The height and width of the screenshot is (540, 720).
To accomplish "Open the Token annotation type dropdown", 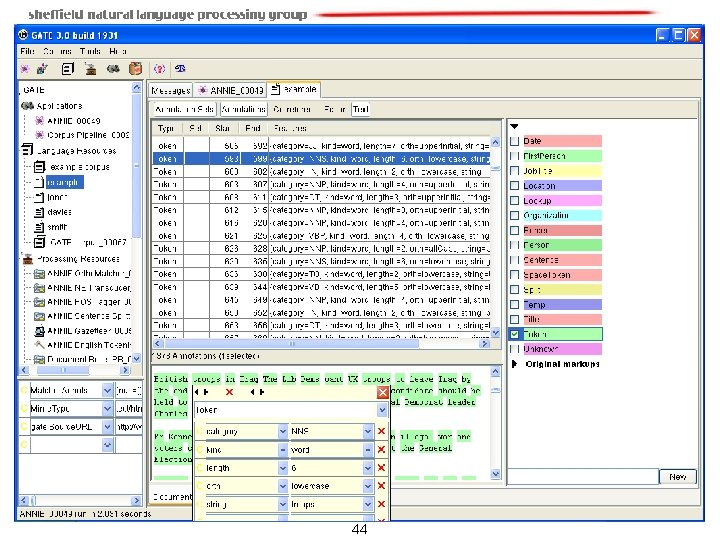I will pyautogui.click(x=382, y=410).
